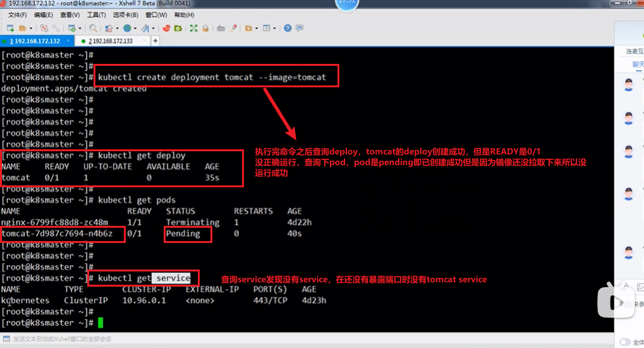Click the New Session toolbar icon
Screen dimensions: 644x348
(x=10, y=28)
